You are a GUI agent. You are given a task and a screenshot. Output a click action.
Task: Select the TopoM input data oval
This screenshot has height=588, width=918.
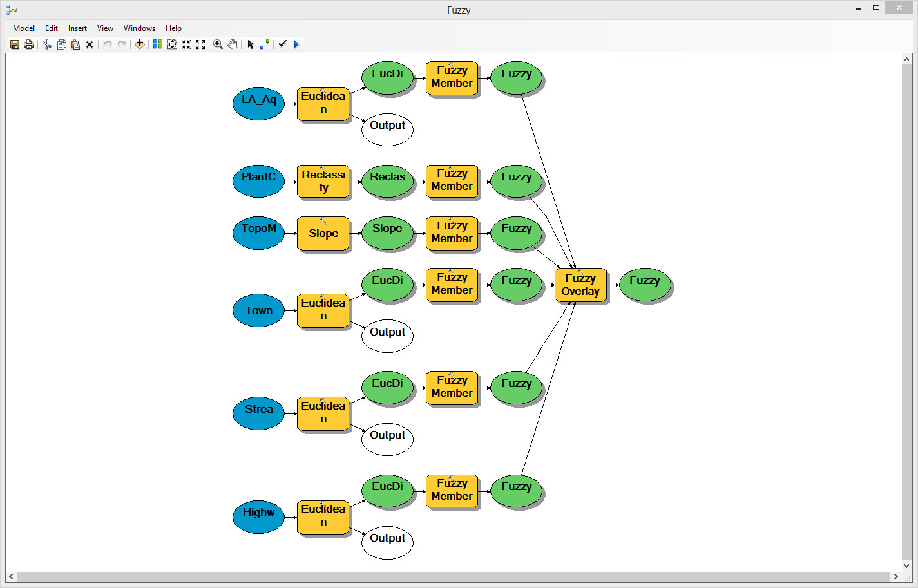258,232
